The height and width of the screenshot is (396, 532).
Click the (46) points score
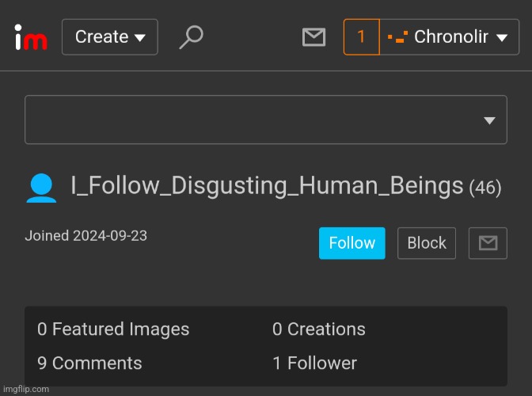485,188
